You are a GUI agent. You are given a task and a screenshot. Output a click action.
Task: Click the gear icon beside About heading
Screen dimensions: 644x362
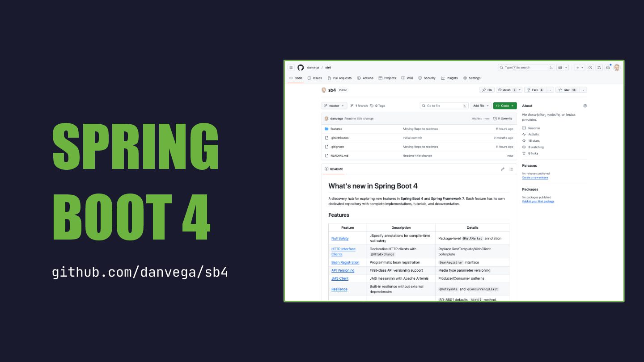[x=585, y=106]
